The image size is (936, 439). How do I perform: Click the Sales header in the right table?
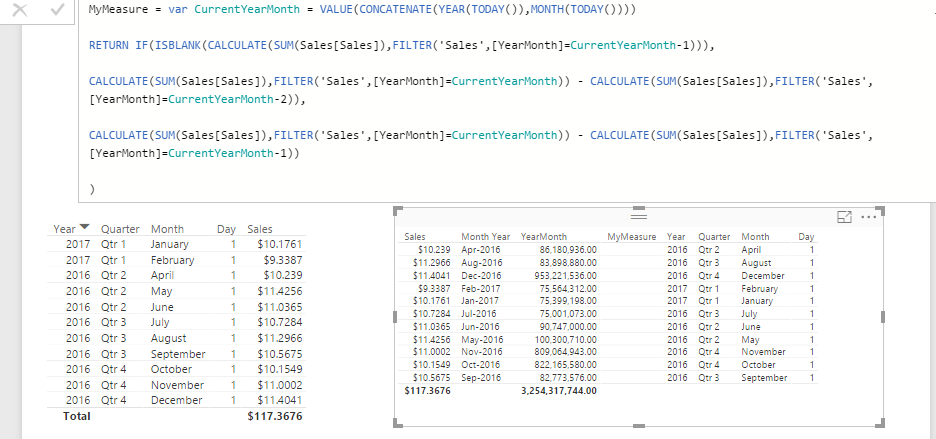click(x=415, y=237)
